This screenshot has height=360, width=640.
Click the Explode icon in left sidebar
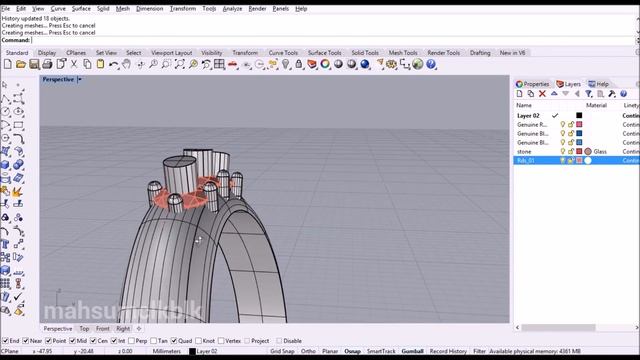coord(18,191)
